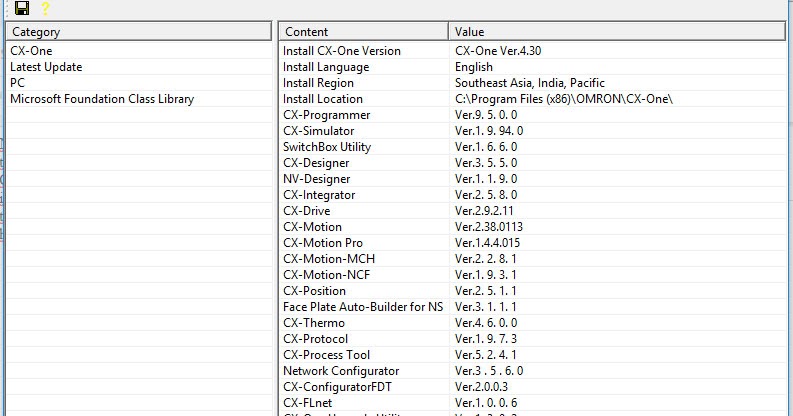This screenshot has width=793, height=416.
Task: Select the CX-Protocol row
Action: click(x=533, y=339)
